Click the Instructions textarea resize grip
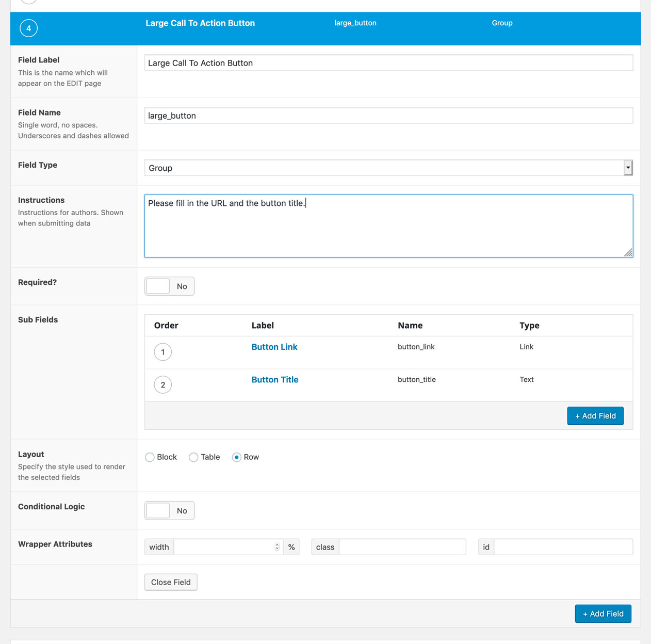Screen dimensions: 651x644 point(628,252)
